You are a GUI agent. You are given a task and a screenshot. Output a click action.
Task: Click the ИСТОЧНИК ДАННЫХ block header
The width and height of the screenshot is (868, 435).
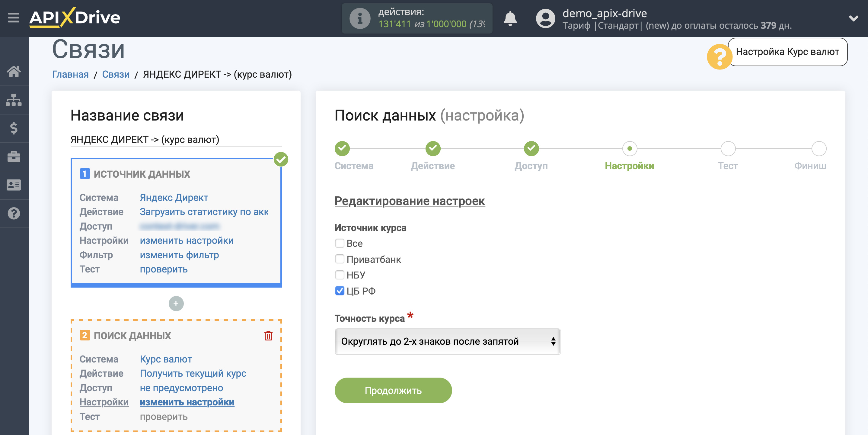(x=142, y=174)
